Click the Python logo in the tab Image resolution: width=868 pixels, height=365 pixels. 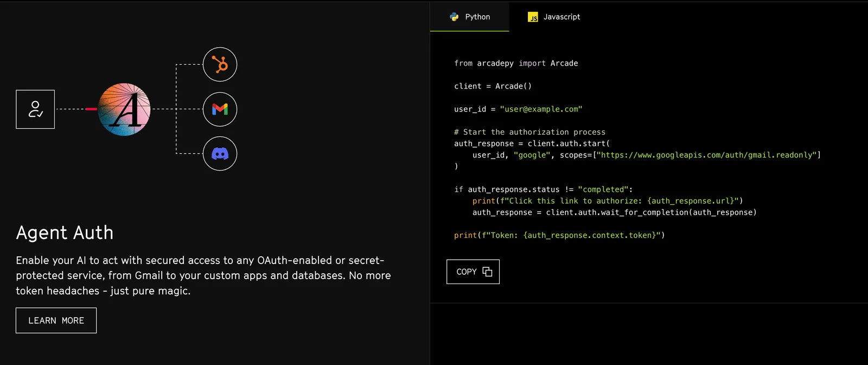pos(454,17)
